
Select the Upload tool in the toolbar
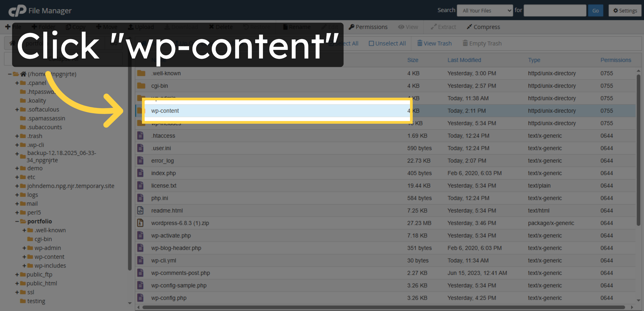(141, 27)
